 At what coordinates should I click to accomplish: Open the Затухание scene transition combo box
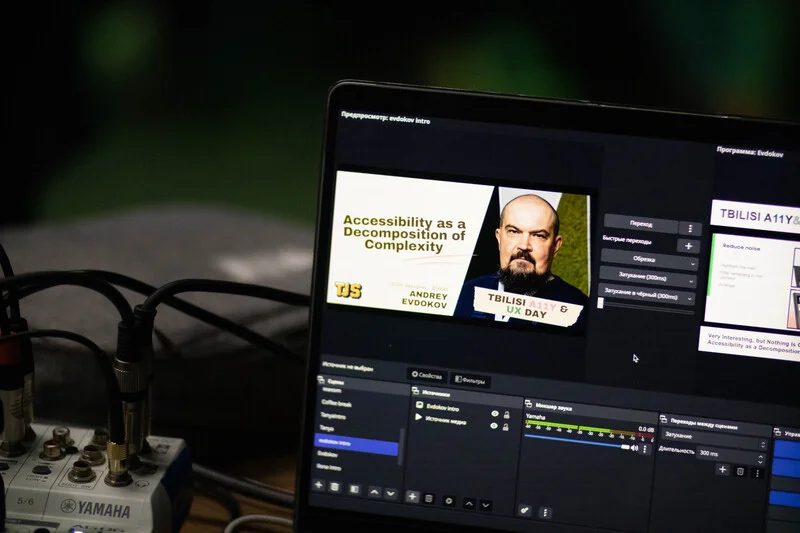pos(714,438)
